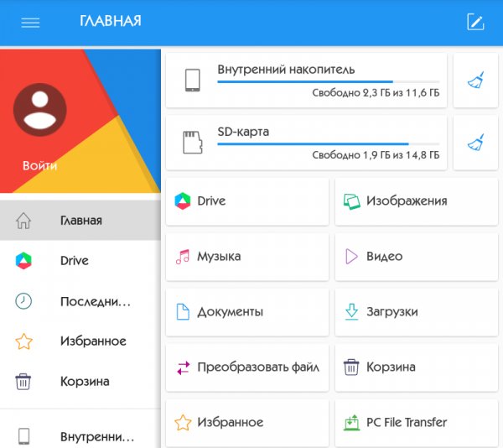Click the Документы page icon
The width and height of the screenshot is (503, 448).
click(183, 312)
